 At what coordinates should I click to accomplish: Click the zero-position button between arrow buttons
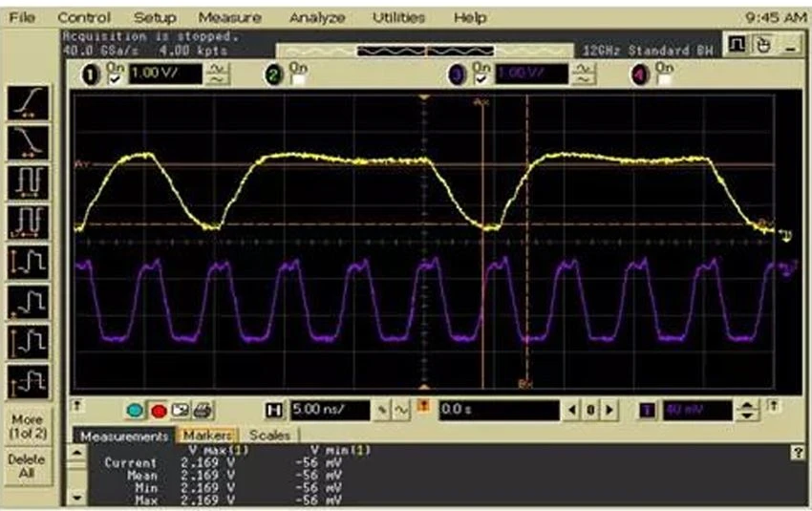click(591, 411)
